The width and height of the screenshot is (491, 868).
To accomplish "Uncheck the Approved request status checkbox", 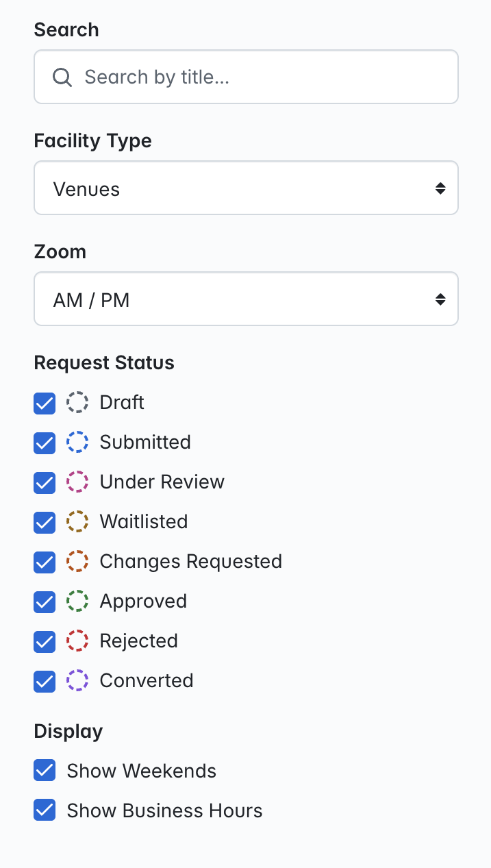I will pyautogui.click(x=45, y=602).
